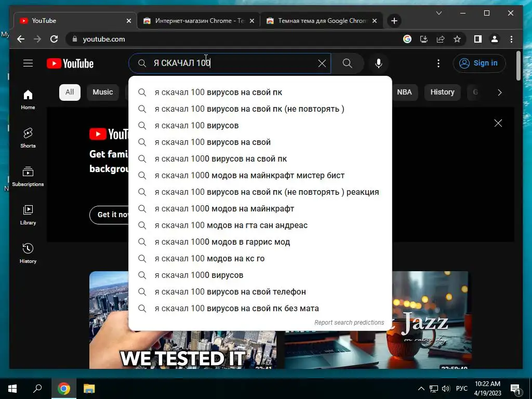Select the All category chip
532x399 pixels.
click(70, 92)
